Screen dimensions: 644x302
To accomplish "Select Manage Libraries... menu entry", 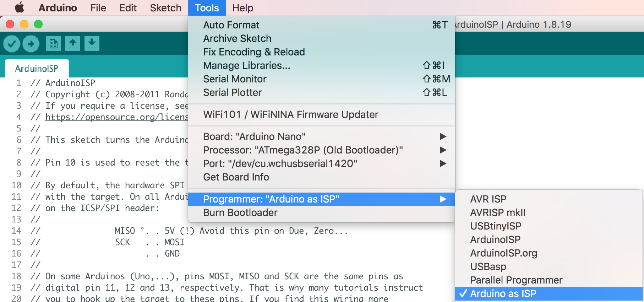I will [x=246, y=66].
